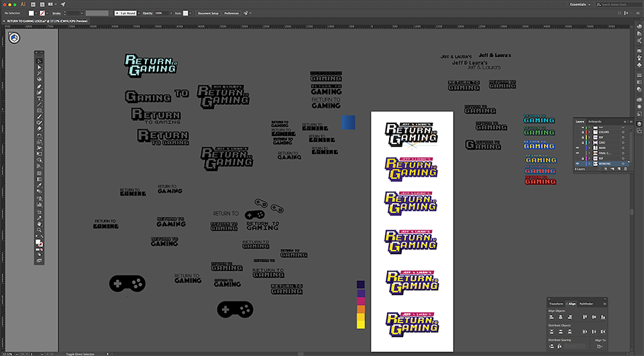Toggle visibility of the MAIN layer
Image resolution: width=644 pixels, height=356 pixels.
pos(577,147)
